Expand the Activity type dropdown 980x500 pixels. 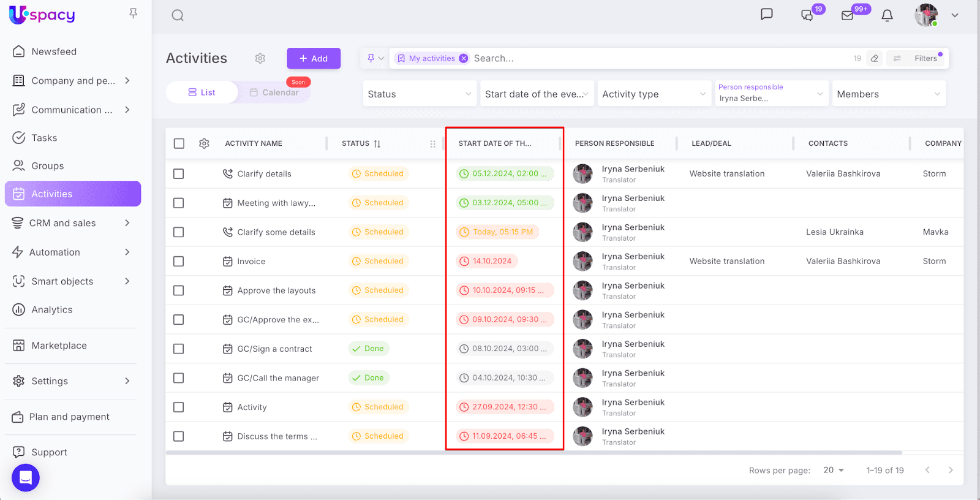[654, 94]
